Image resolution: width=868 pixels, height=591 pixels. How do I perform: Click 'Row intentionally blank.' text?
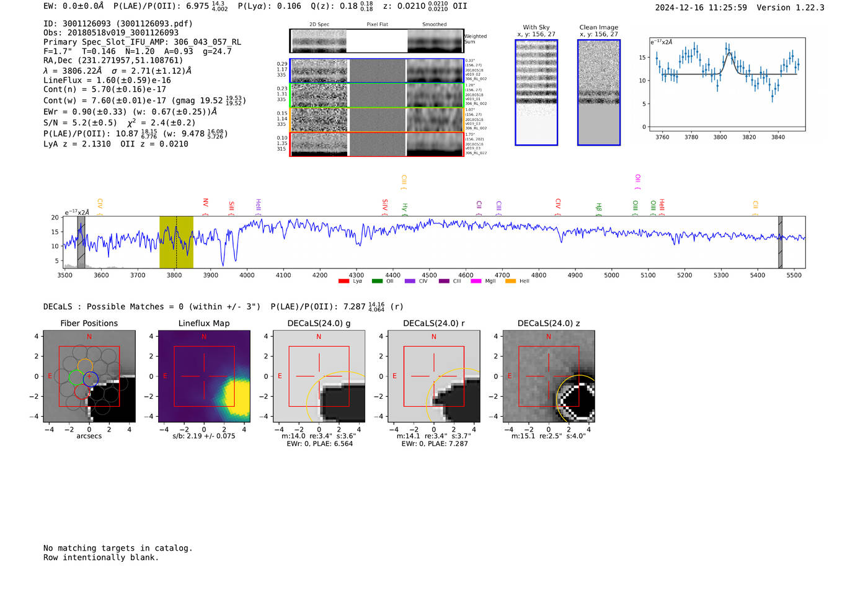(x=101, y=558)
